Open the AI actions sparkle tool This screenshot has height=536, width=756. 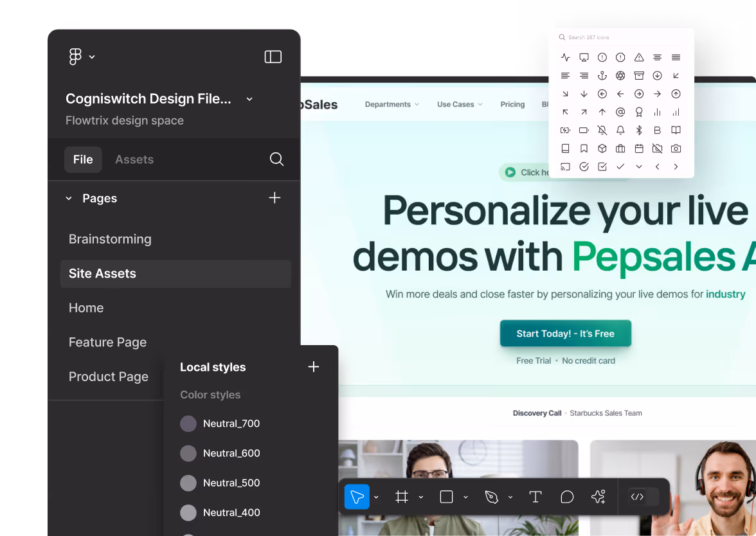tap(598, 496)
